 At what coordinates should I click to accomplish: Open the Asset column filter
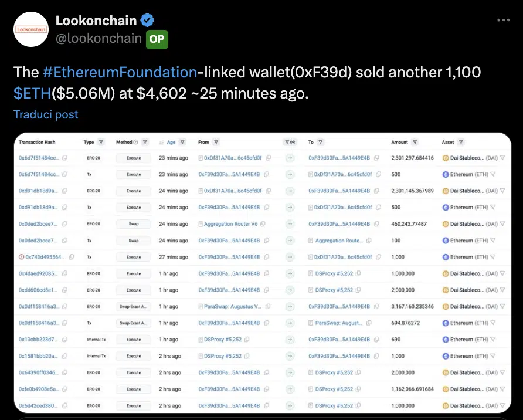click(461, 143)
